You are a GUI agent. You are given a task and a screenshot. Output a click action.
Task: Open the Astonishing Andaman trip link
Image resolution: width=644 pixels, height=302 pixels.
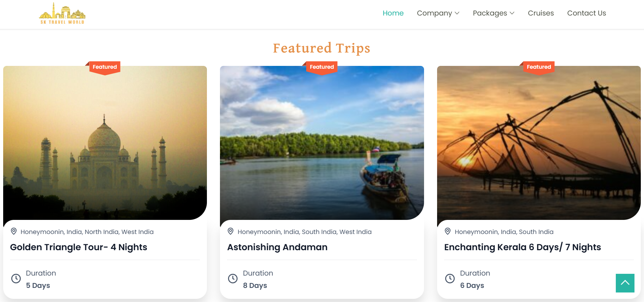[x=277, y=247]
